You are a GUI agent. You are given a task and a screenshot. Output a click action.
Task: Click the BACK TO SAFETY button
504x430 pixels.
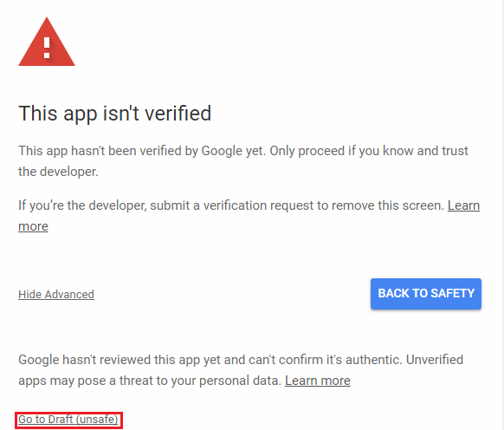426,294
